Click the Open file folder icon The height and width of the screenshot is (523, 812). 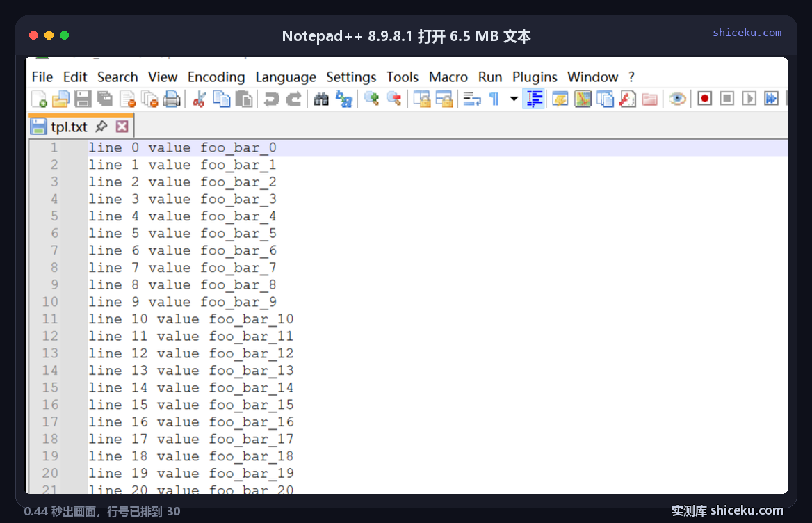point(60,98)
